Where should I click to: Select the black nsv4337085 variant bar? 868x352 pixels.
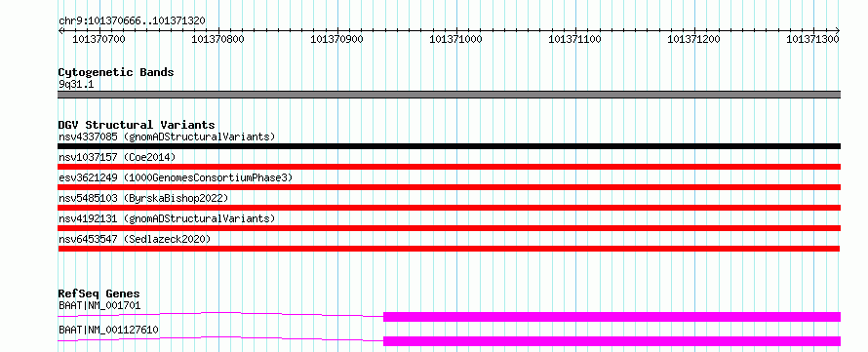[449, 146]
